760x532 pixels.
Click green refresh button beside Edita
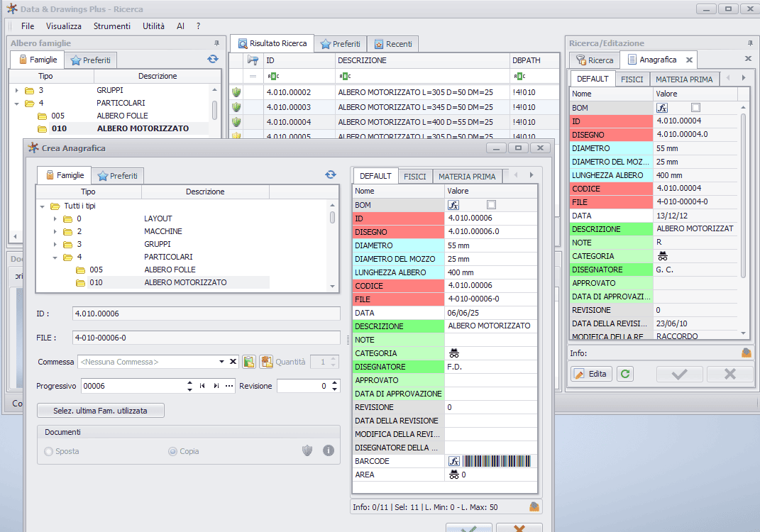pos(625,374)
